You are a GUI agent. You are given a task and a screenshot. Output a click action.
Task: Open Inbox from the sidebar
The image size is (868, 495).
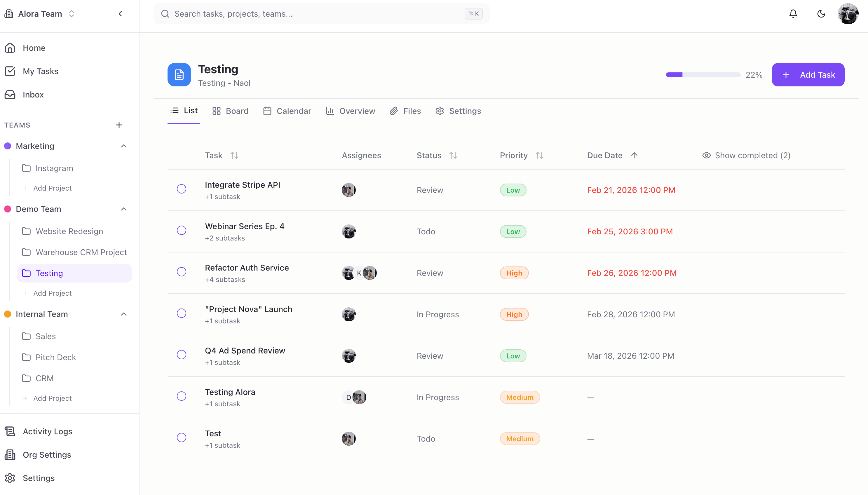tap(33, 95)
